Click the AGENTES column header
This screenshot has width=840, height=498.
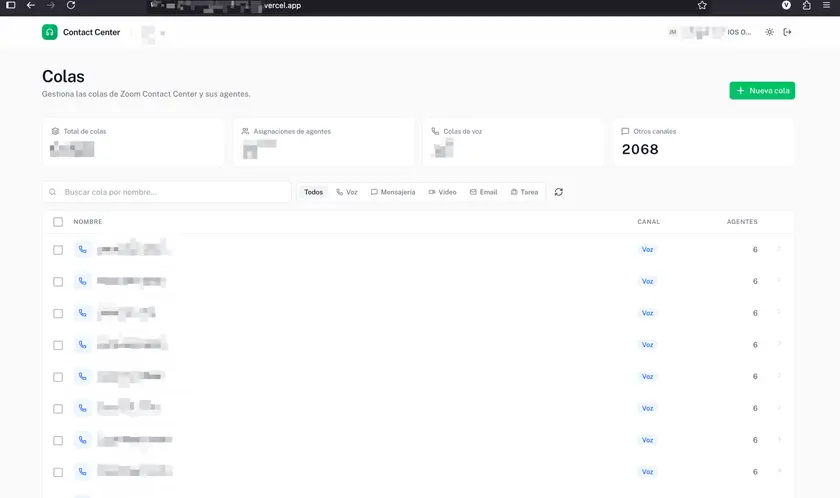[x=742, y=222]
